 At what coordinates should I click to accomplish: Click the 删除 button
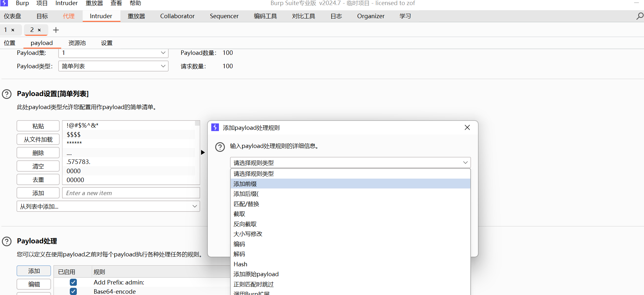point(38,153)
